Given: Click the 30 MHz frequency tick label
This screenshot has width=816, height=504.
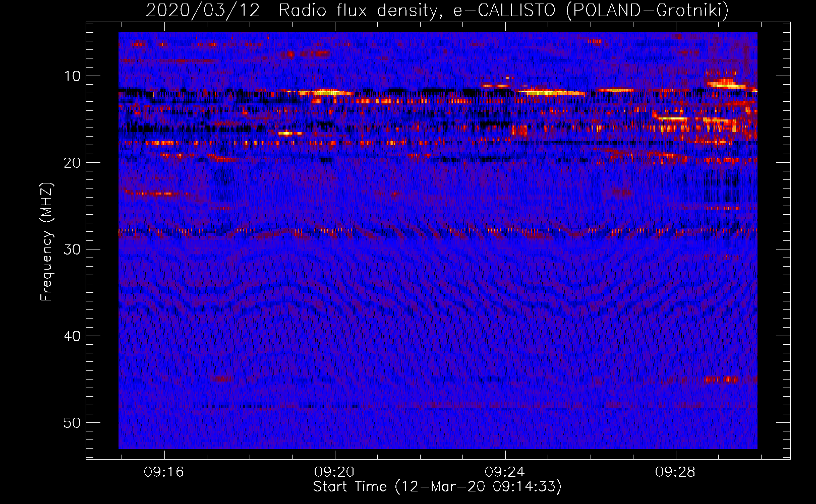Looking at the screenshot, I should pyautogui.click(x=73, y=249).
